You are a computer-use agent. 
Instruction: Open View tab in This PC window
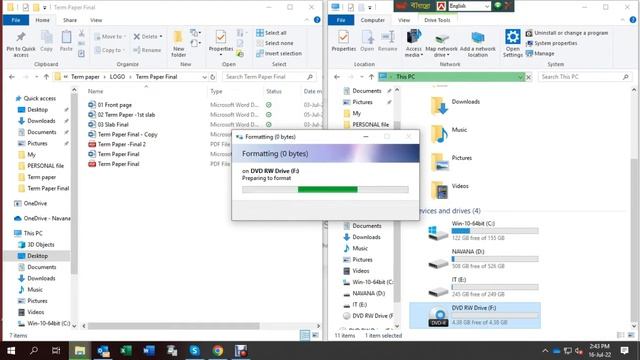[x=404, y=20]
